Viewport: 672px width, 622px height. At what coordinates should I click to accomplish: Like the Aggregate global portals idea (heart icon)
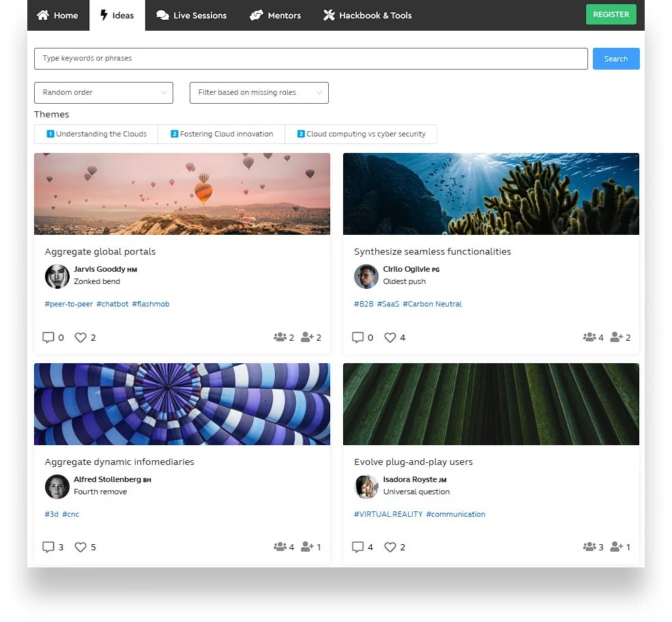point(80,337)
